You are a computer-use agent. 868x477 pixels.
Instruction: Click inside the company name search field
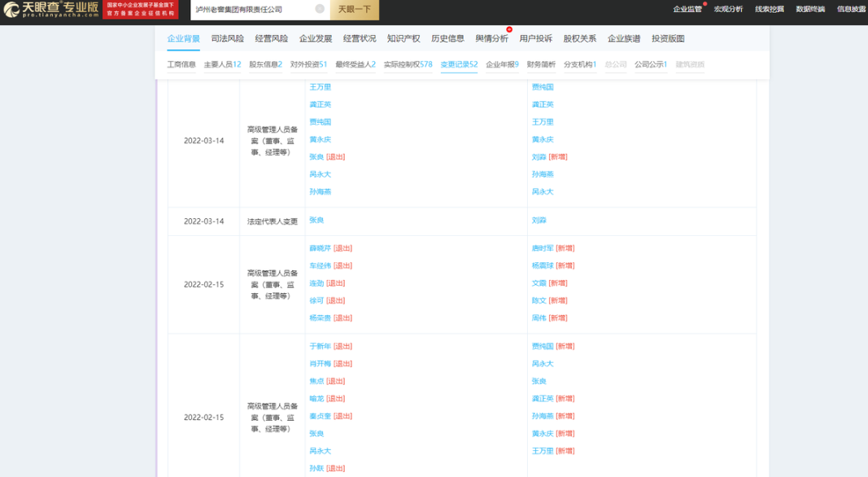(x=252, y=9)
